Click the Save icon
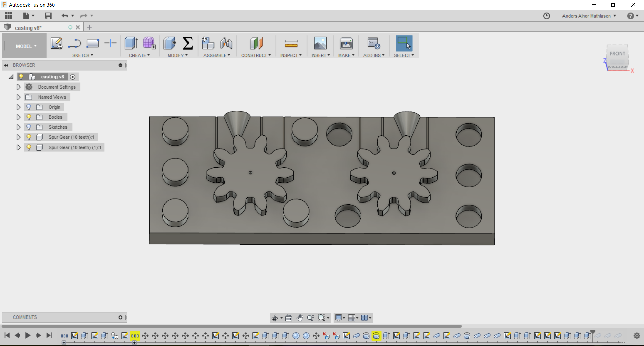This screenshot has width=644, height=346. click(x=48, y=16)
